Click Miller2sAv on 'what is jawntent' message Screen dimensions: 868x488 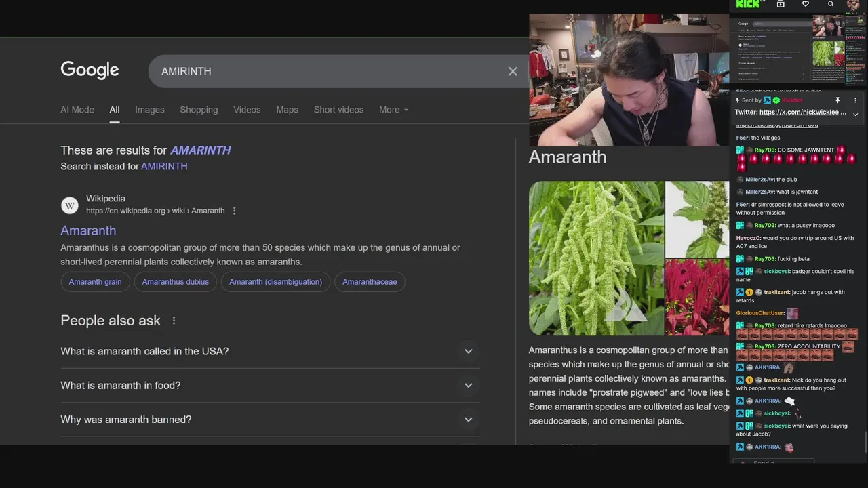(x=760, y=192)
